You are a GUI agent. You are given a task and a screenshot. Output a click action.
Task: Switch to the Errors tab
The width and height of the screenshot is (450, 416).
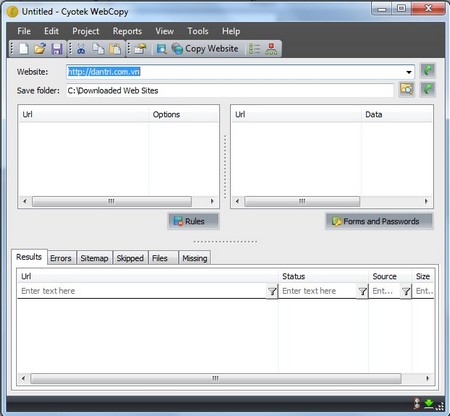(x=61, y=258)
